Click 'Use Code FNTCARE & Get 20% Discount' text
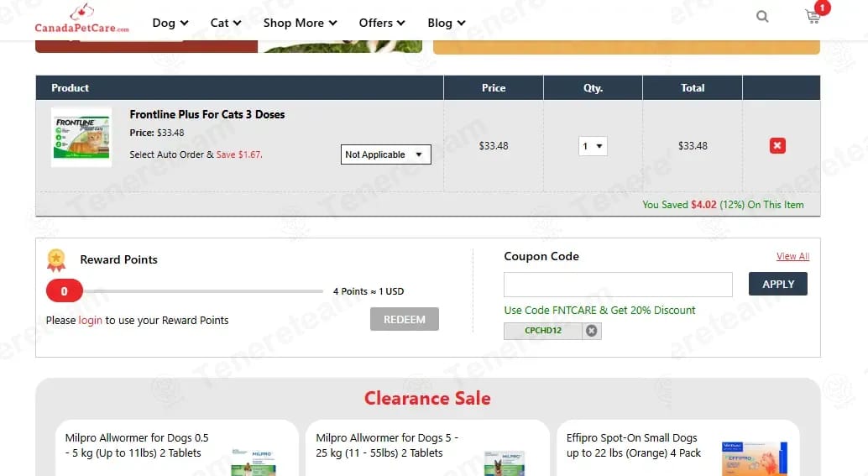This screenshot has width=868, height=476. click(x=599, y=311)
